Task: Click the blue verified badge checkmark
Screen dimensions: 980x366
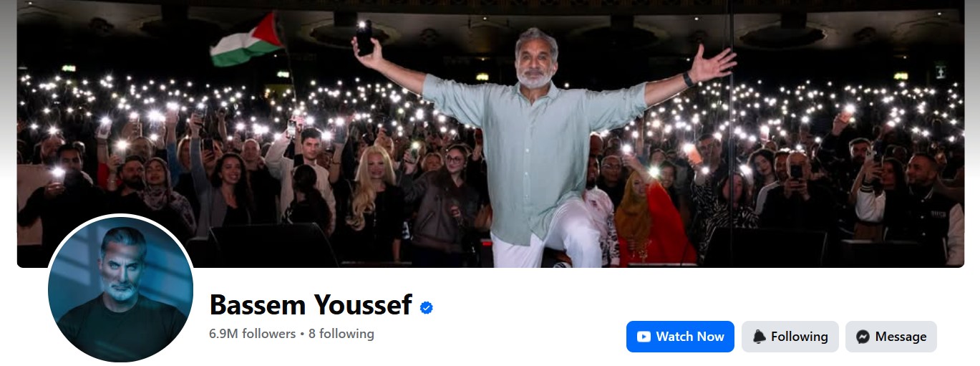Action: 427,308
